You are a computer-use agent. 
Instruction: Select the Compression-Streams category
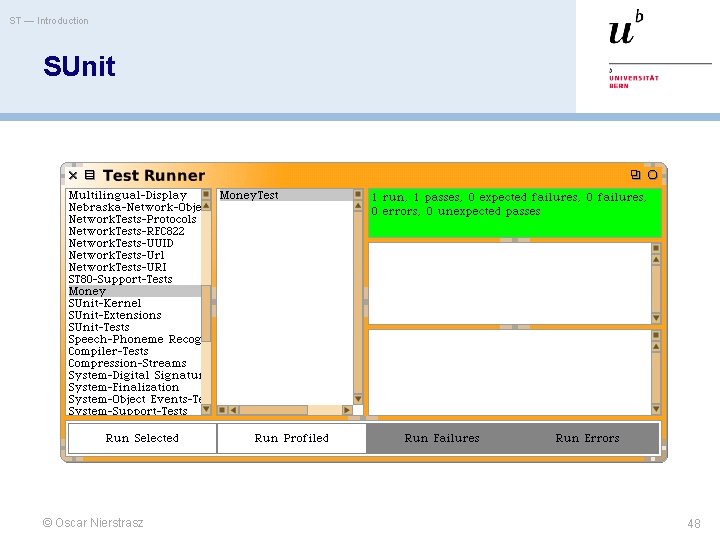tap(134, 363)
